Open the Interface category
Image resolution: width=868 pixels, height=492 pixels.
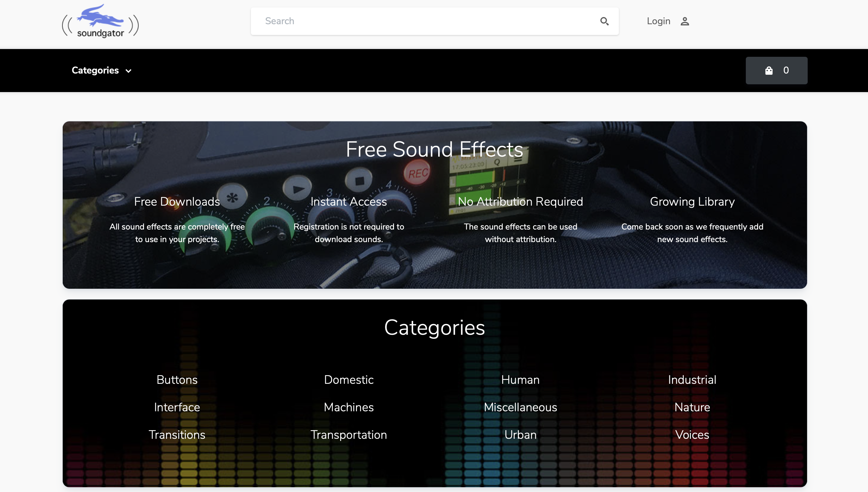coord(177,407)
